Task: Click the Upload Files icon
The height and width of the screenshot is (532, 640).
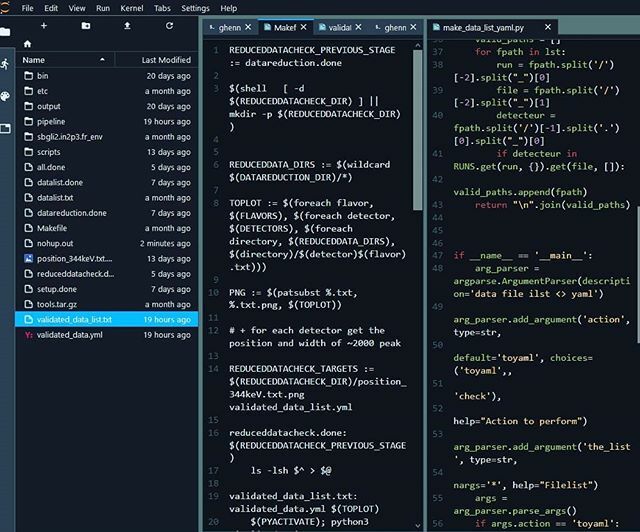Action: (x=127, y=26)
